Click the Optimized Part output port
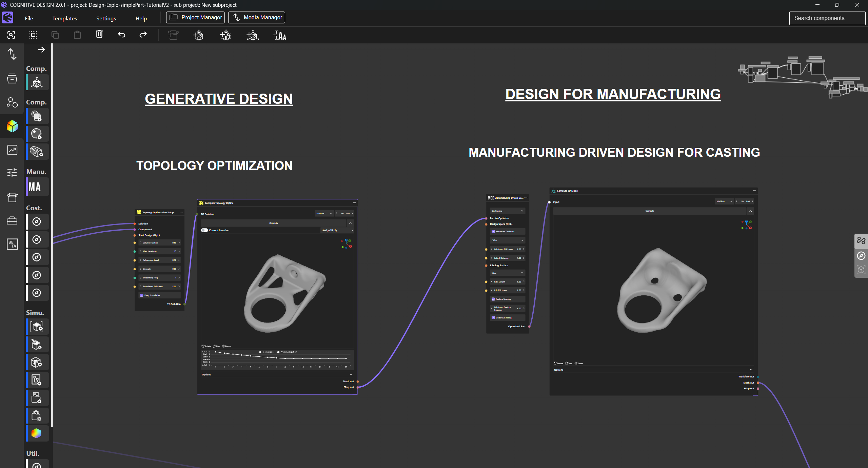This screenshot has width=868, height=468. (x=529, y=327)
